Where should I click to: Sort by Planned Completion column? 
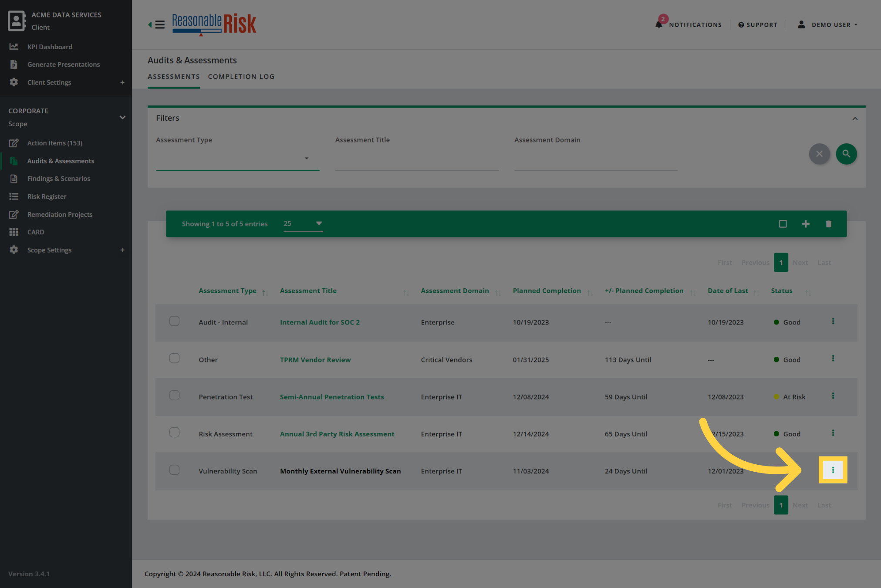tap(547, 291)
